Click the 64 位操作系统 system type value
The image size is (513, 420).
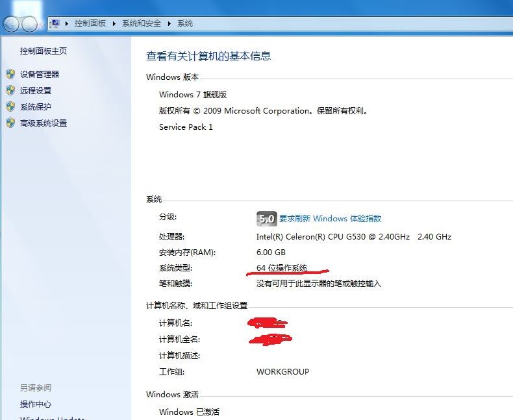[282, 268]
